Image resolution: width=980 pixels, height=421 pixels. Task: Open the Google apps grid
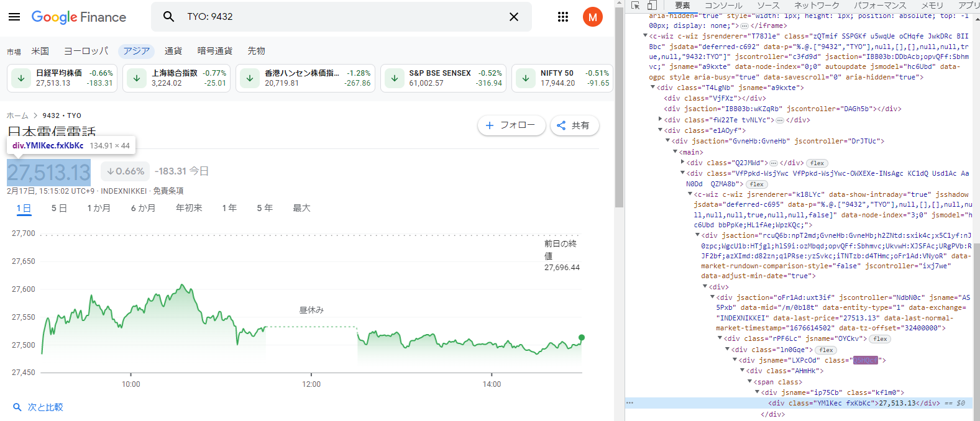point(563,17)
